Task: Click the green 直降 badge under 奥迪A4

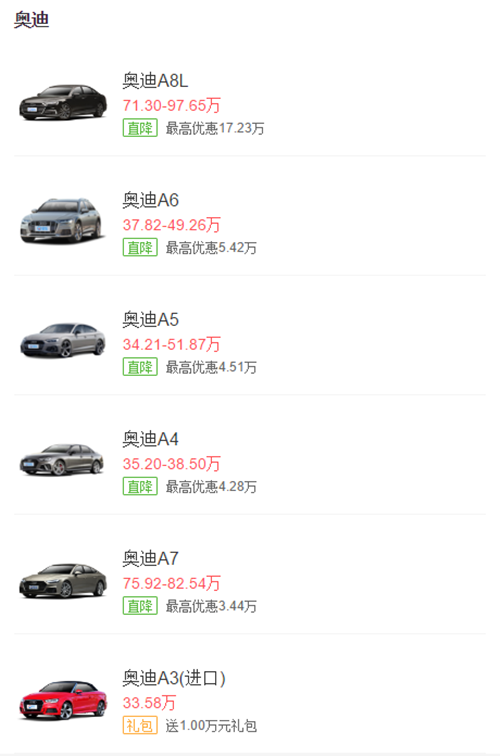Action: point(140,486)
